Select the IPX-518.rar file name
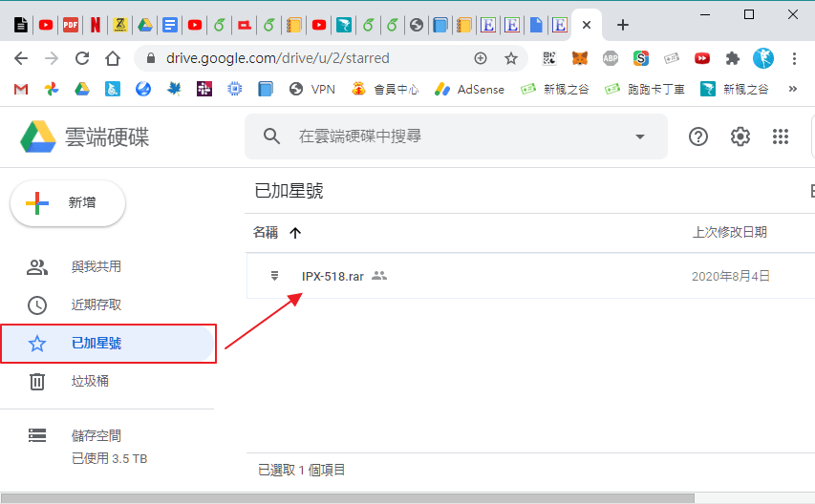This screenshot has height=504, width=815. click(332, 276)
